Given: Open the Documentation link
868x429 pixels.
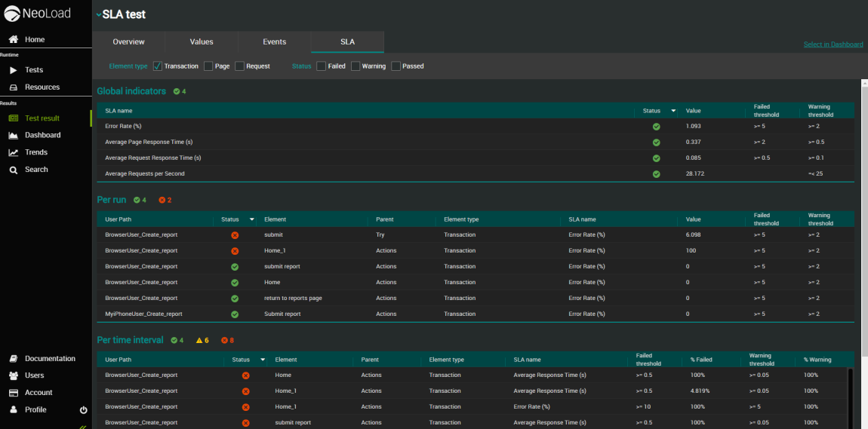Looking at the screenshot, I should click(x=50, y=359).
